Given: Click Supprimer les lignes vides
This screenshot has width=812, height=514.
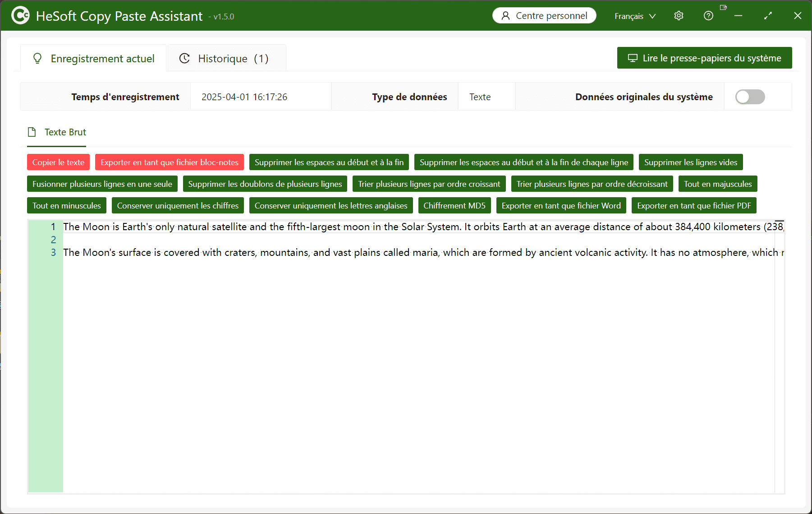Looking at the screenshot, I should click(691, 162).
